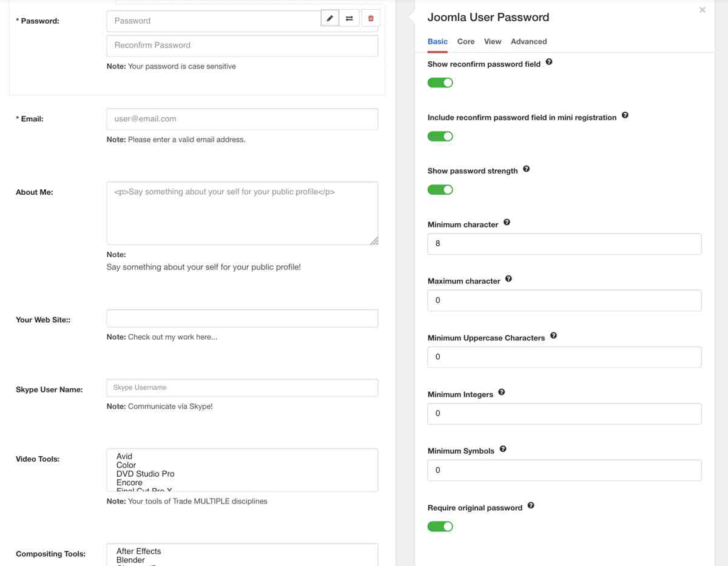The image size is (728, 566).
Task: Click the move arrows icon on Password field
Action: 349,18
